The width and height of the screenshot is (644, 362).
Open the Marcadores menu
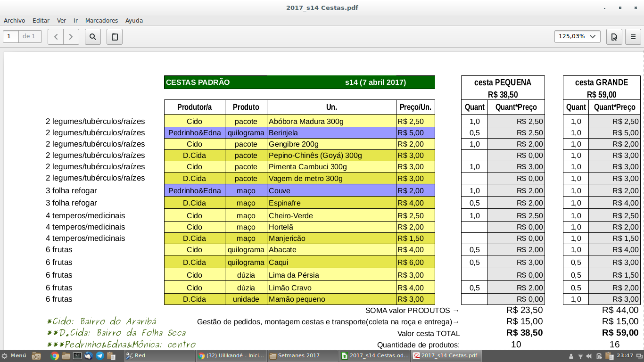(101, 20)
